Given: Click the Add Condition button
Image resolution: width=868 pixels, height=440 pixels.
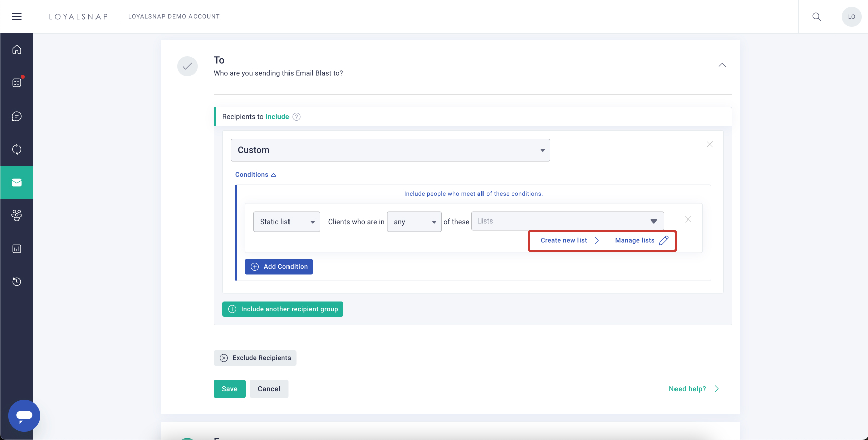Looking at the screenshot, I should 279,267.
